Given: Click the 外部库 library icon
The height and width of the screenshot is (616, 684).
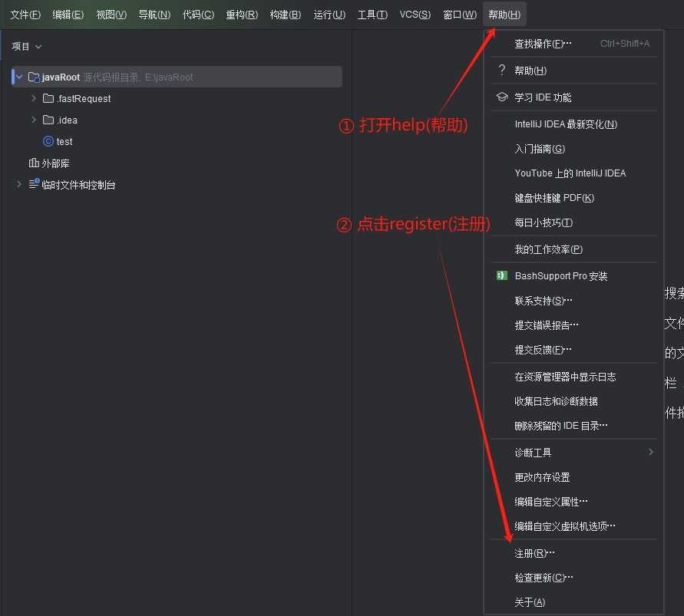Looking at the screenshot, I should pyautogui.click(x=34, y=163).
